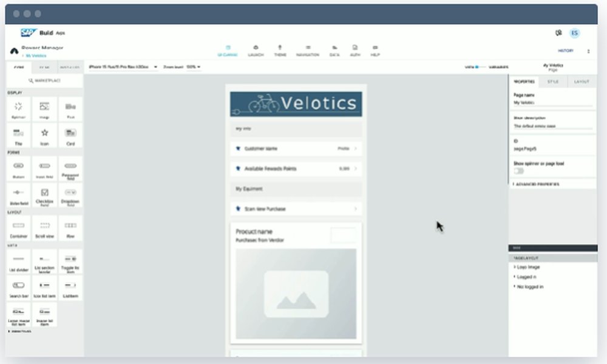Select the Input field component
The image size is (607, 364).
[44, 169]
